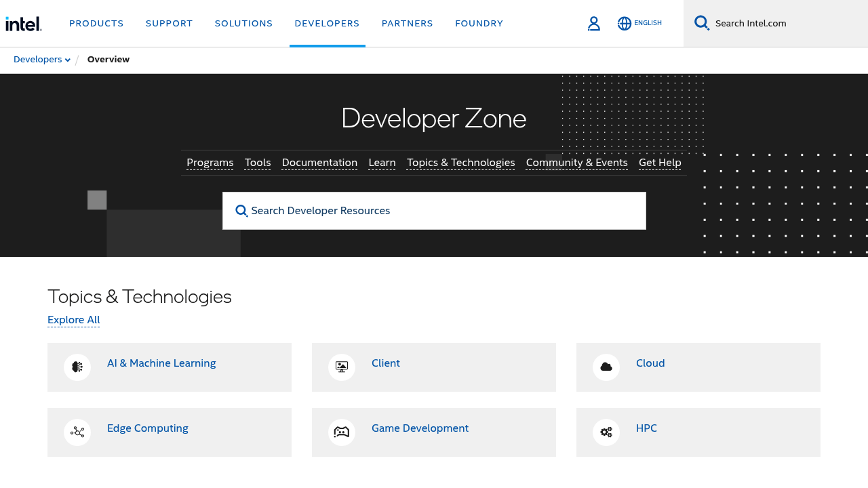
Task: Click the Intel logo
Action: point(24,24)
